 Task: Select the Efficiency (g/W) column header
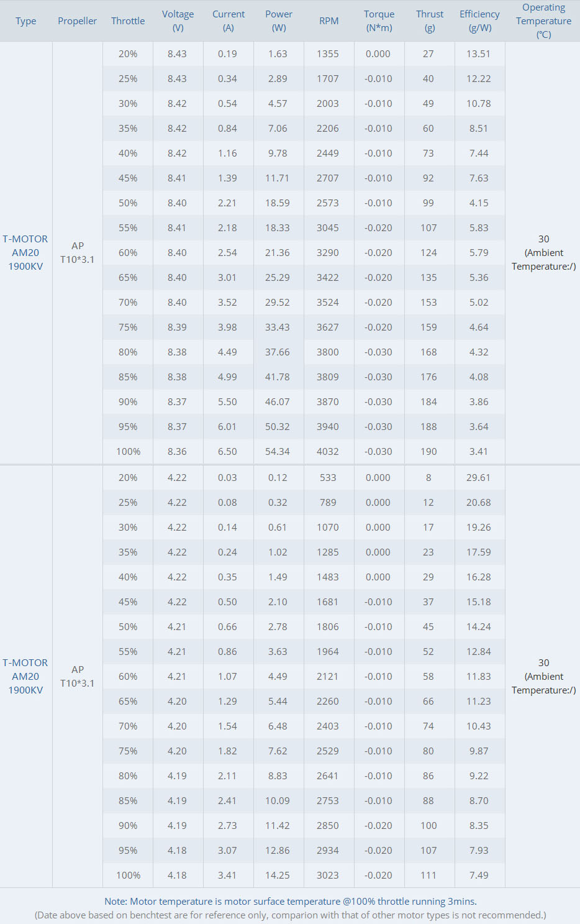tap(479, 21)
